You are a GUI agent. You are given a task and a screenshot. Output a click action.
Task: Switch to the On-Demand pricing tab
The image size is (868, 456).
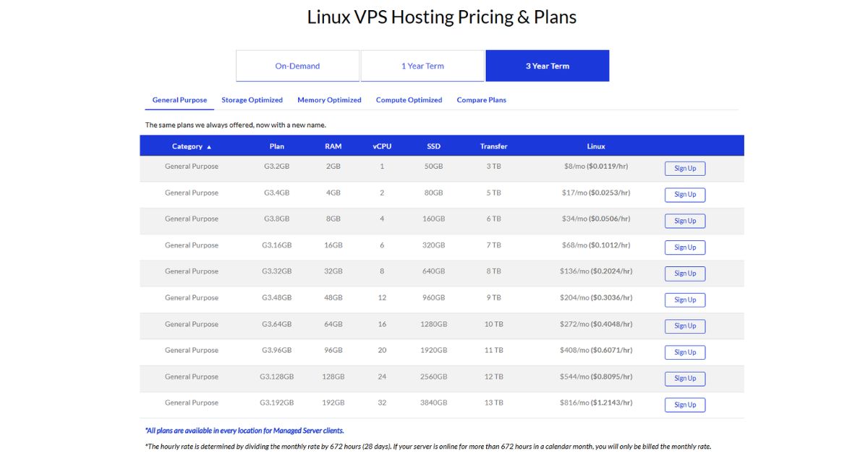click(x=297, y=65)
